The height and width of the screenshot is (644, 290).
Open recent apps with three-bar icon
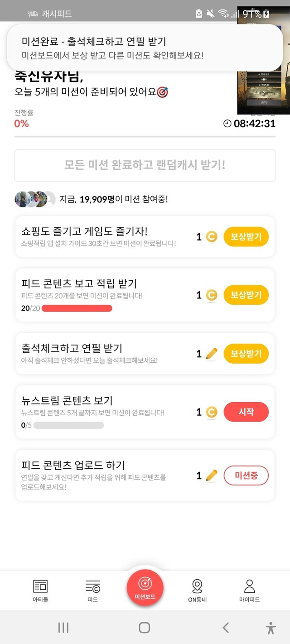[x=63, y=627]
